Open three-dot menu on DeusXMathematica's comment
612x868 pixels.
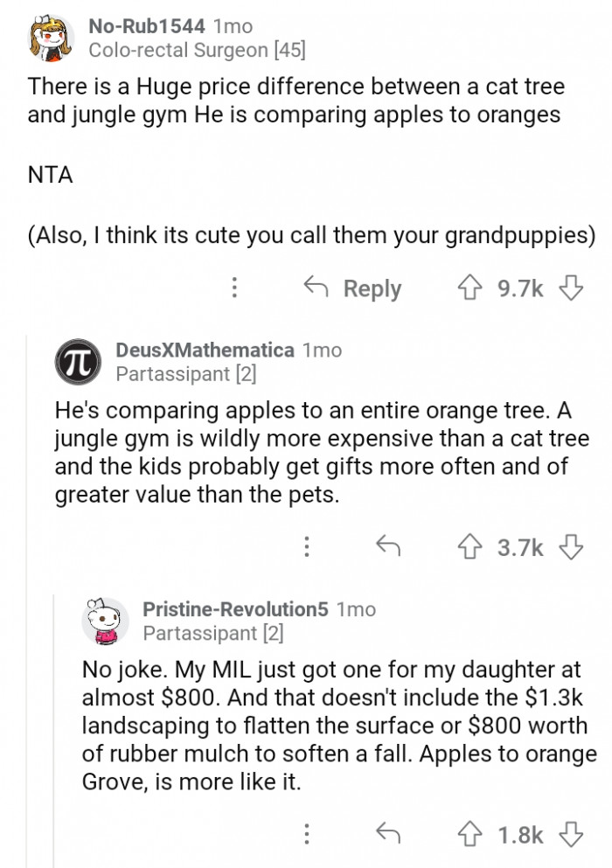click(x=306, y=547)
